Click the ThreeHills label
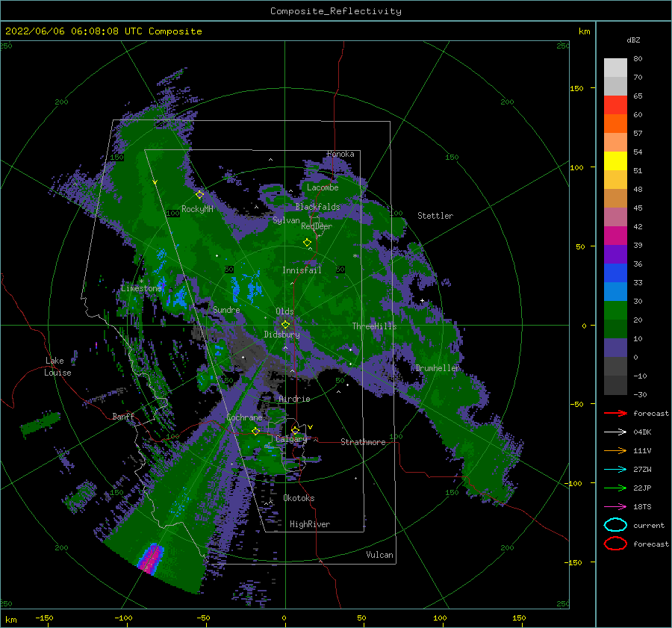The width and height of the screenshot is (672, 628). tap(374, 326)
